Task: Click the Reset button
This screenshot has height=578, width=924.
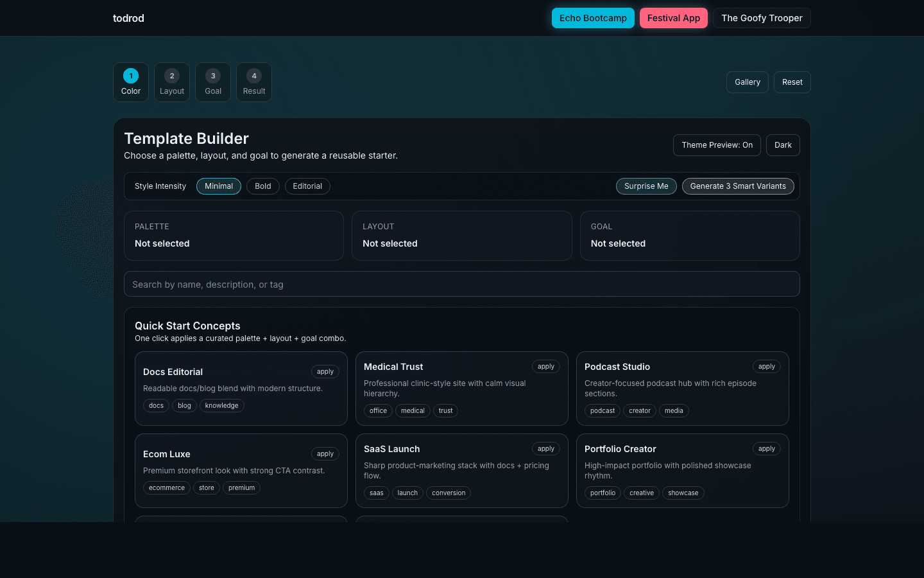Action: tap(792, 82)
